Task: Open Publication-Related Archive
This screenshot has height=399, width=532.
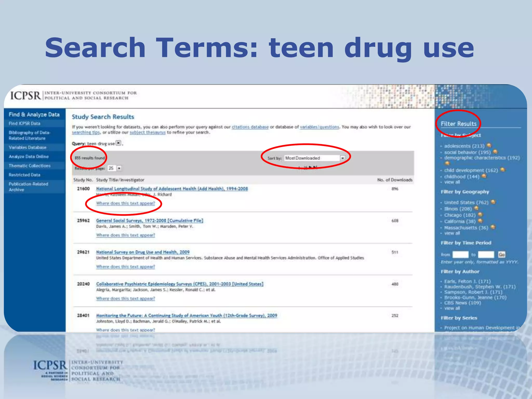Action: [28, 187]
